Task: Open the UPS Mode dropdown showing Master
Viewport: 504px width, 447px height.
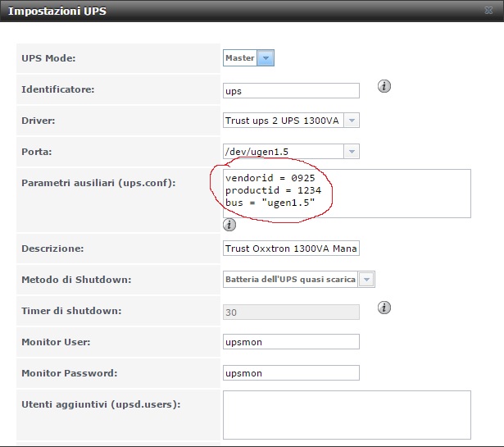Action: 248,58
